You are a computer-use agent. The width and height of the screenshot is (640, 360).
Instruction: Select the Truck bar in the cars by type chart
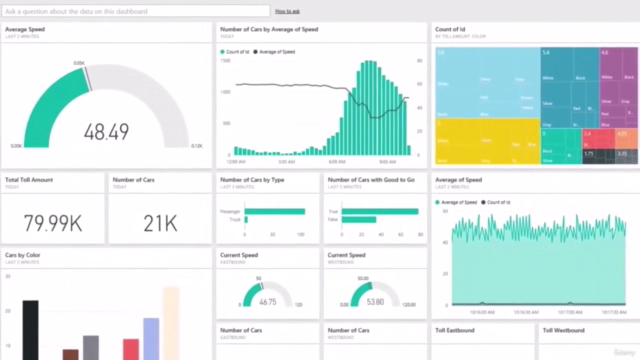coord(246,220)
